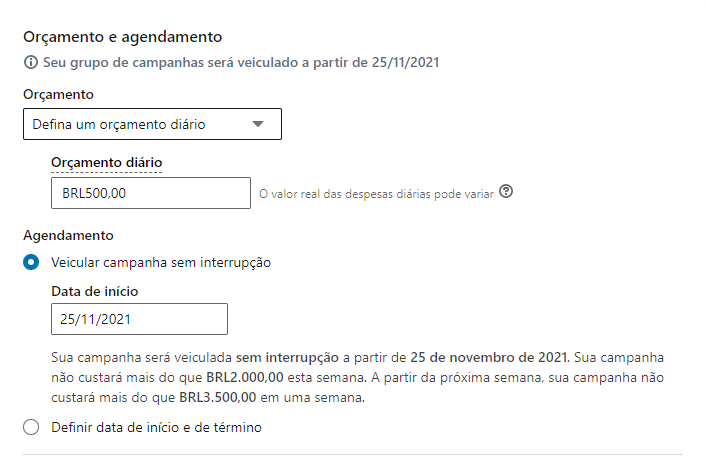Viewport: 706px width, 476px height.
Task: Select the 'Definir data de início e de término' radio
Action: click(31, 428)
